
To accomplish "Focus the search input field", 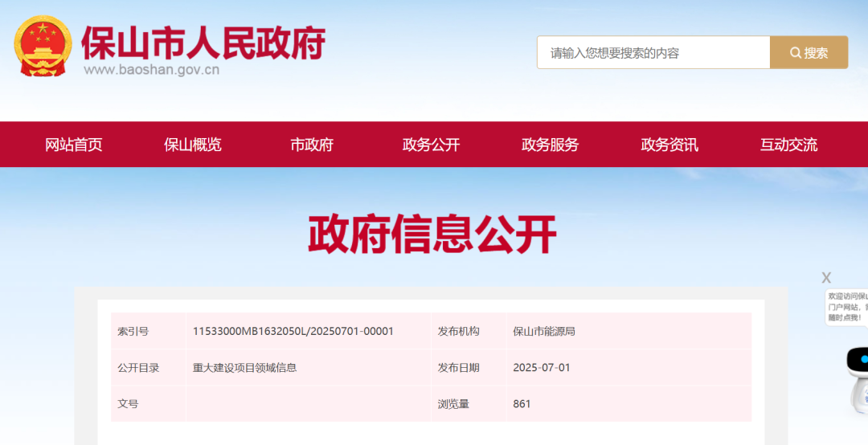I will (x=653, y=53).
